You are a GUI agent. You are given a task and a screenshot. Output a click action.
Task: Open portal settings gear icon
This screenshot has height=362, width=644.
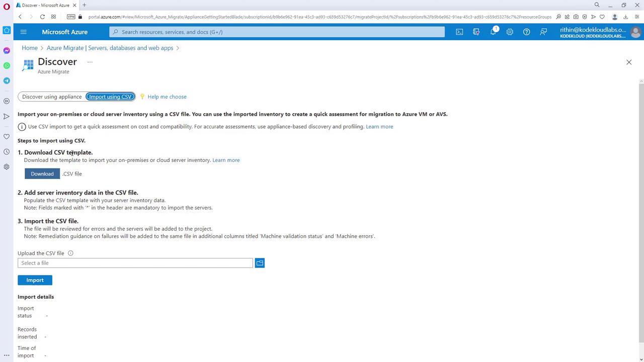tap(510, 32)
